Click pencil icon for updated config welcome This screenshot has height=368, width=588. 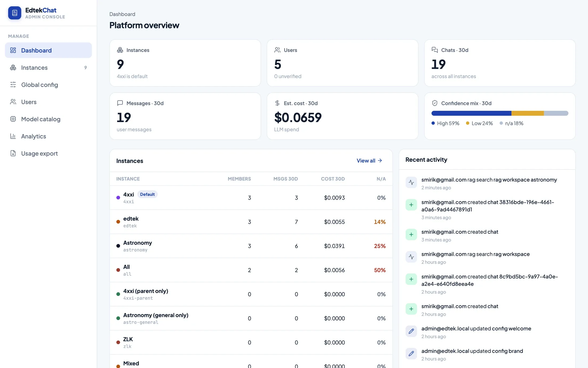click(411, 331)
